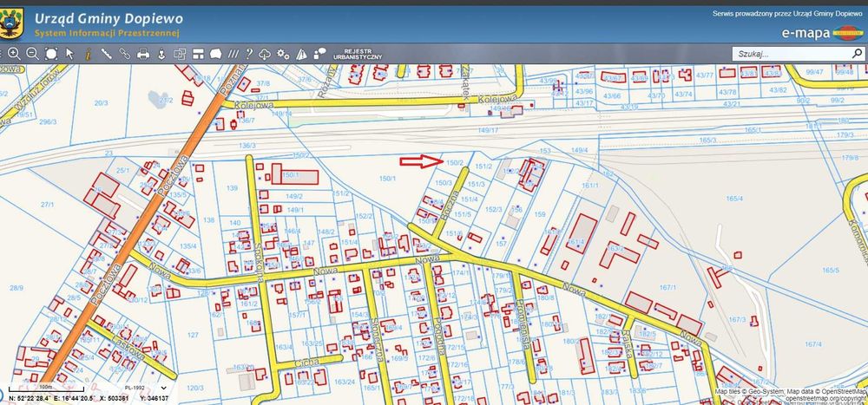Click parcel label 20/3 on map

101,103
